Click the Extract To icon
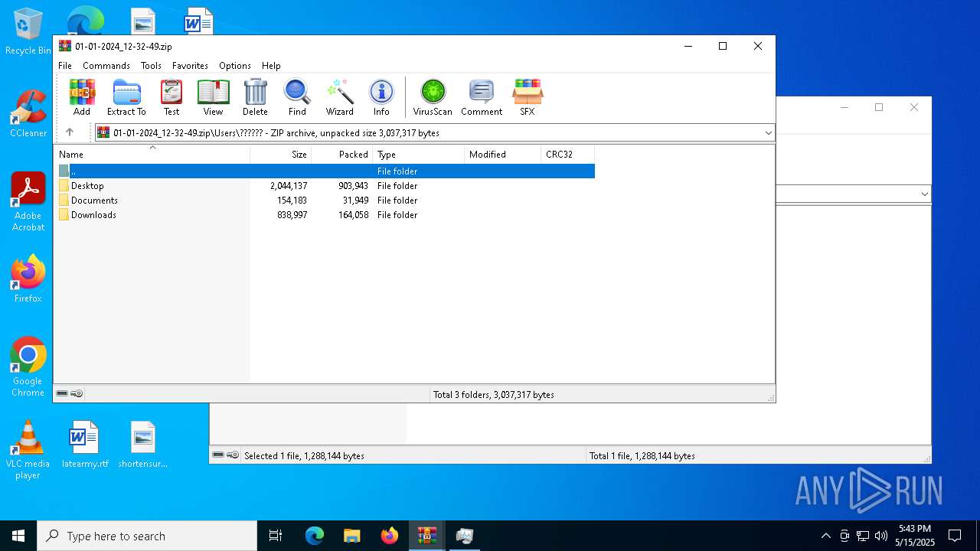The width and height of the screenshot is (980, 551). tap(126, 97)
